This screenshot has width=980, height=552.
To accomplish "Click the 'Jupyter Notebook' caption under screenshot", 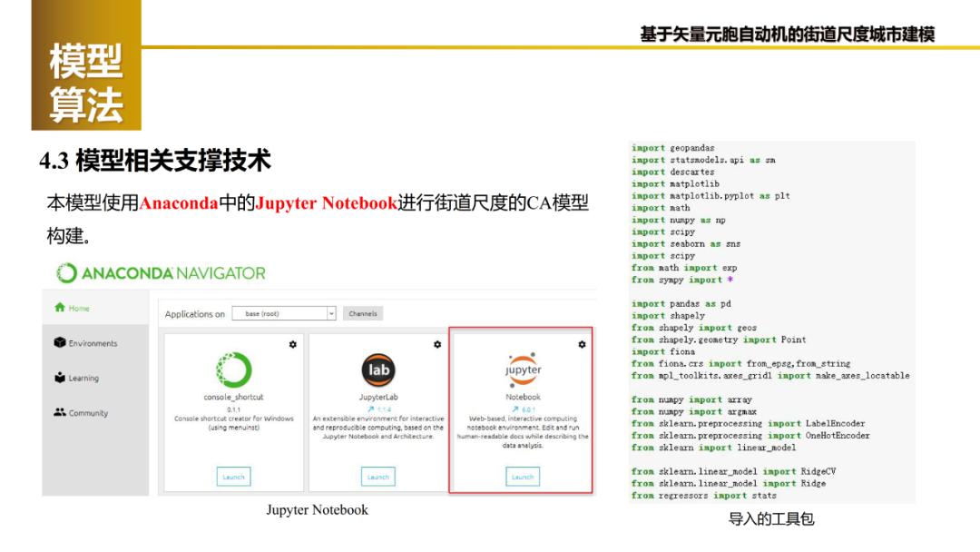I will [317, 510].
